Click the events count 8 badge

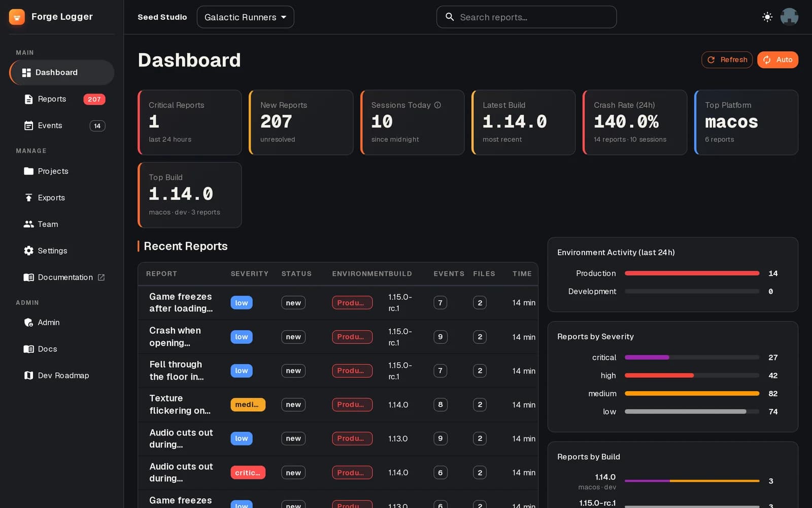click(x=441, y=405)
